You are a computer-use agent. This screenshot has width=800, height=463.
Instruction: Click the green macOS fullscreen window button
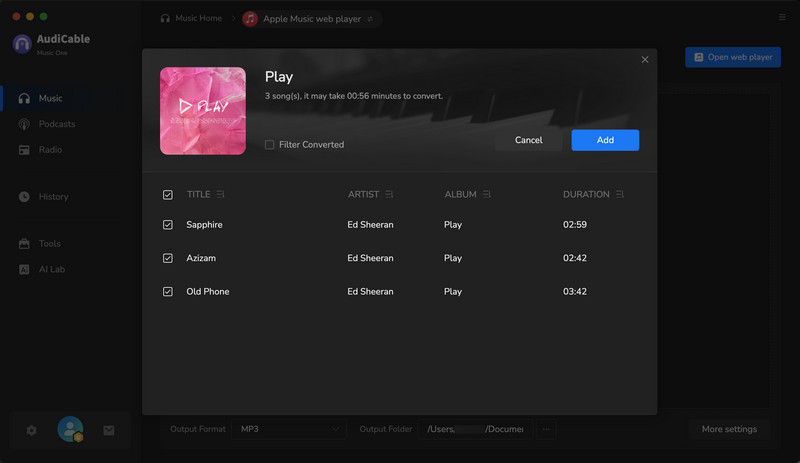tap(43, 16)
